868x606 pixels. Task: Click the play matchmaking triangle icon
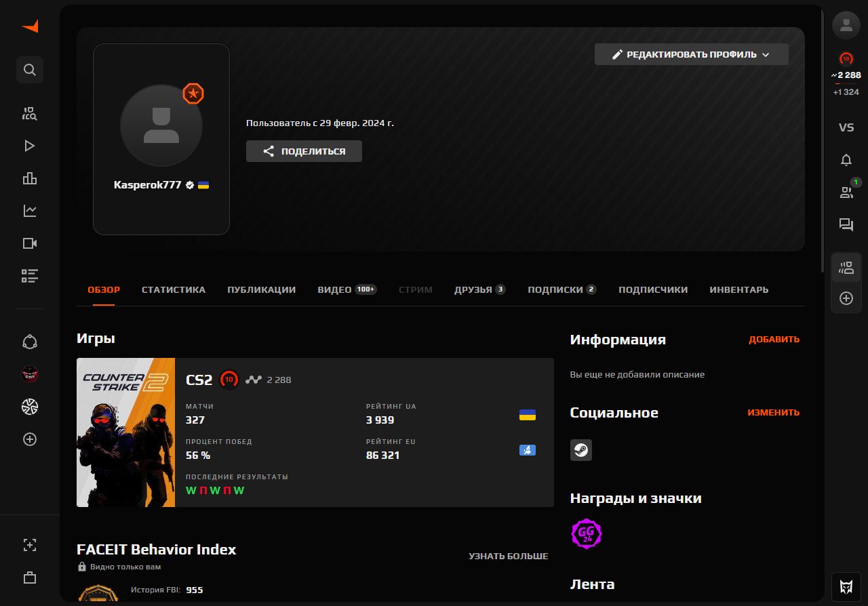[x=30, y=146]
